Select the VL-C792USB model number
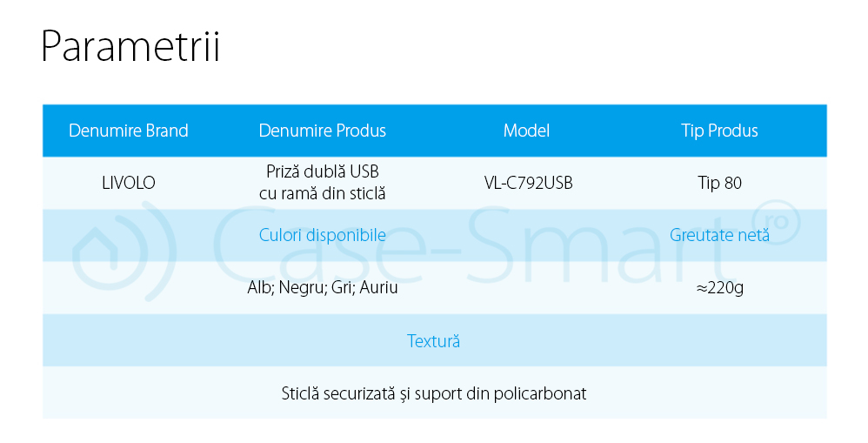This screenshot has height=443, width=868. tap(528, 183)
